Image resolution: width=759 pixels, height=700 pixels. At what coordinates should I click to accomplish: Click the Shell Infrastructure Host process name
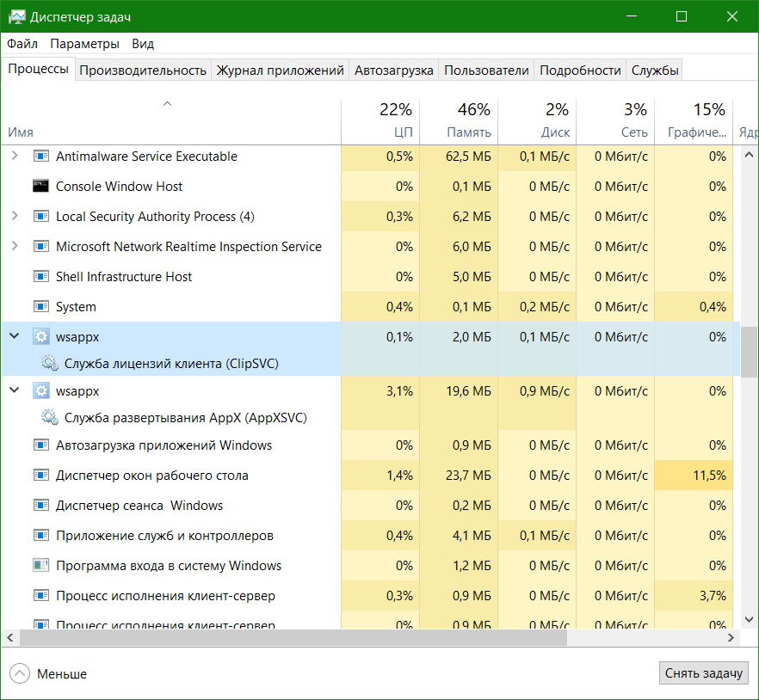tap(124, 277)
